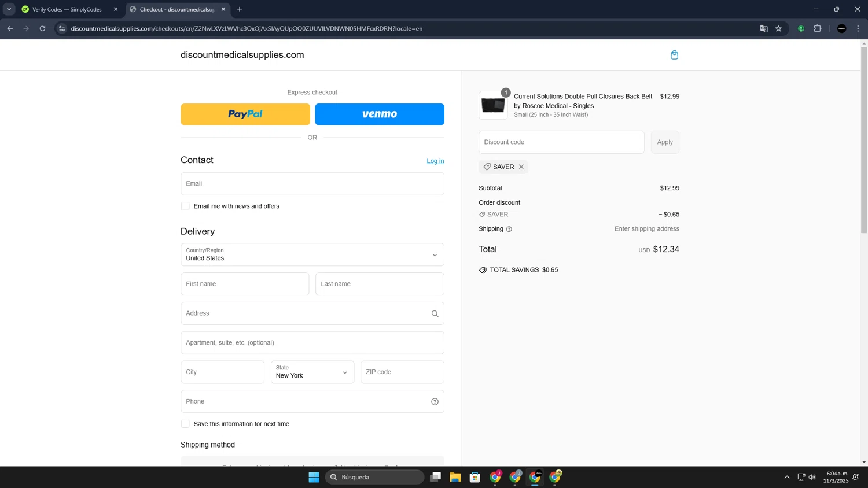Click the taskbar clock showing 6:04 a.m.
Screen dimensions: 868x488
[x=837, y=477]
